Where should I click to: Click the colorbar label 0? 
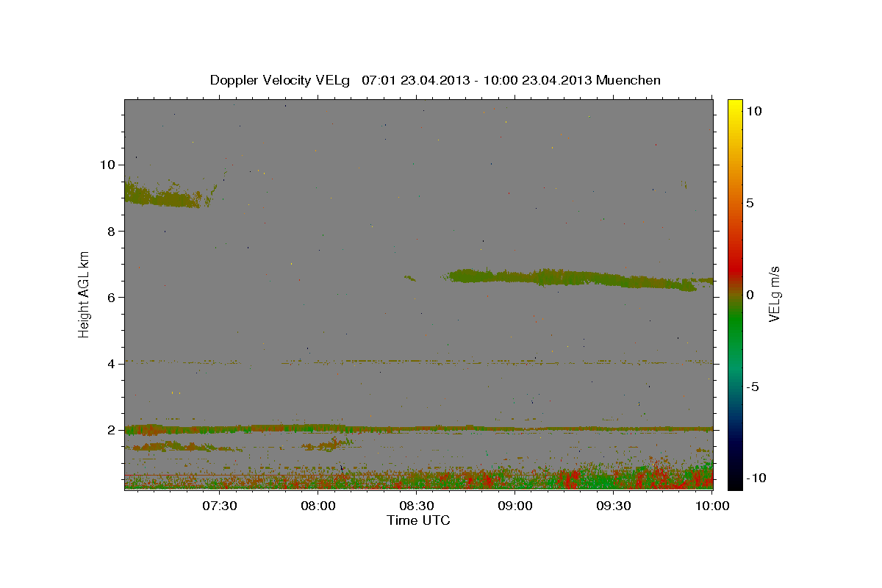click(750, 295)
